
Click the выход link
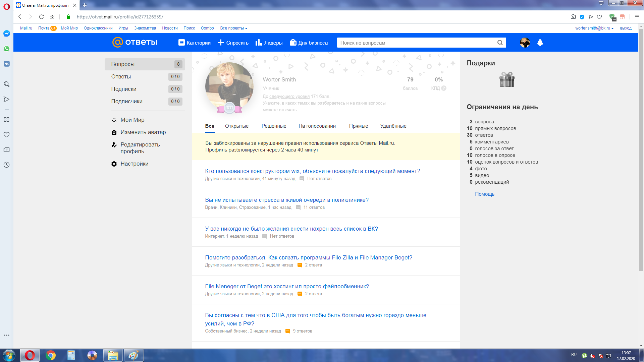click(x=626, y=28)
